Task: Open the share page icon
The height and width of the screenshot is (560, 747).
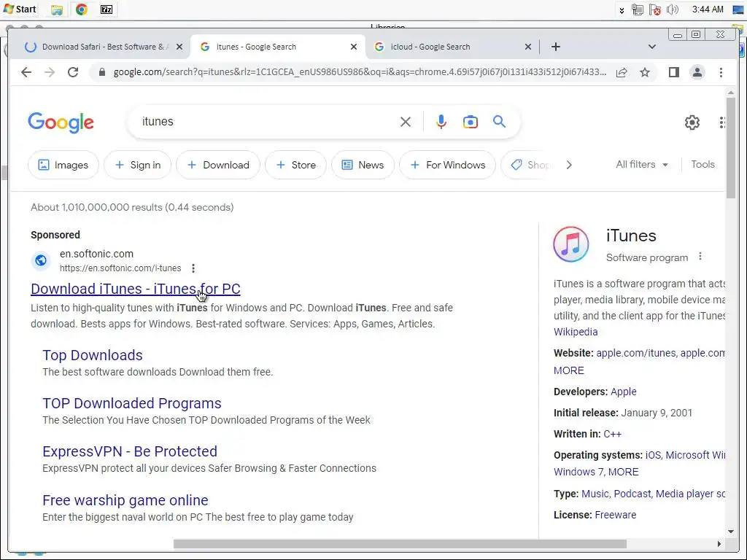Action: (622, 72)
